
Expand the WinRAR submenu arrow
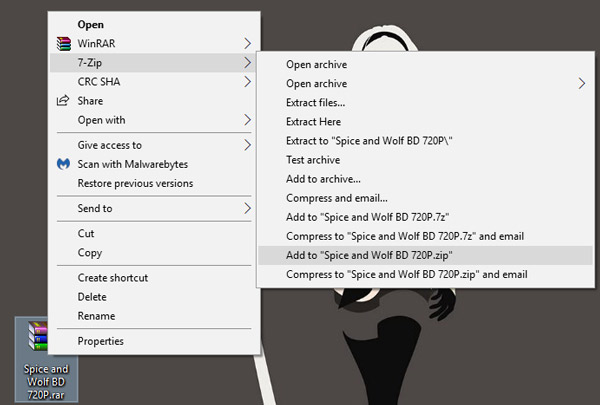[248, 44]
